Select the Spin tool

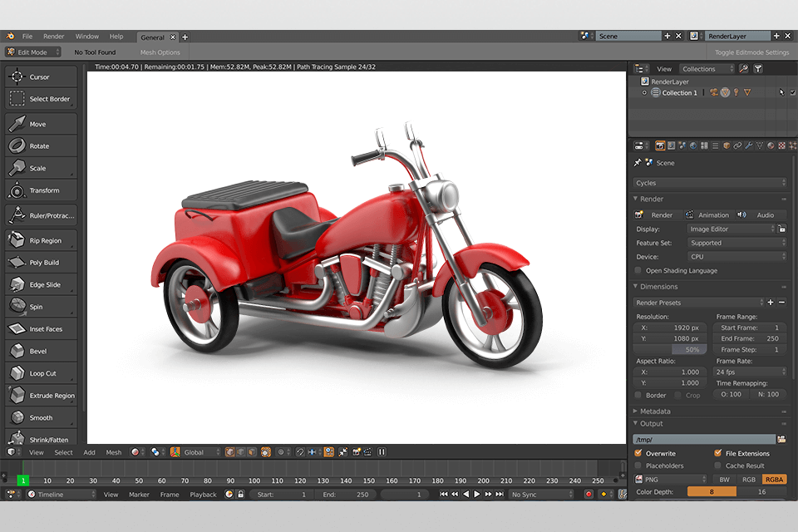click(41, 307)
